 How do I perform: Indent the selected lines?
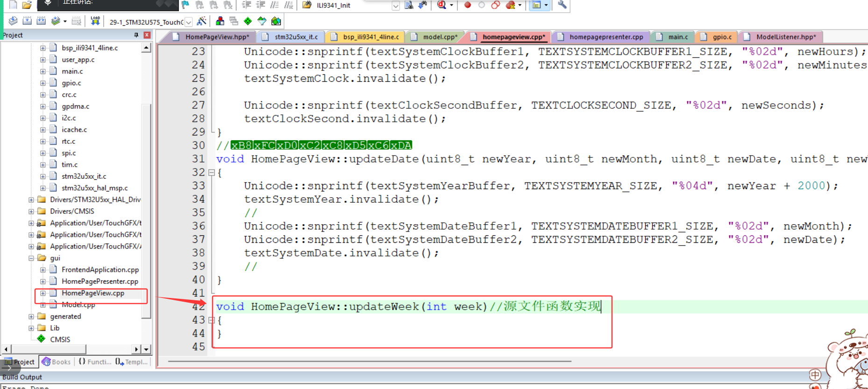pos(246,5)
